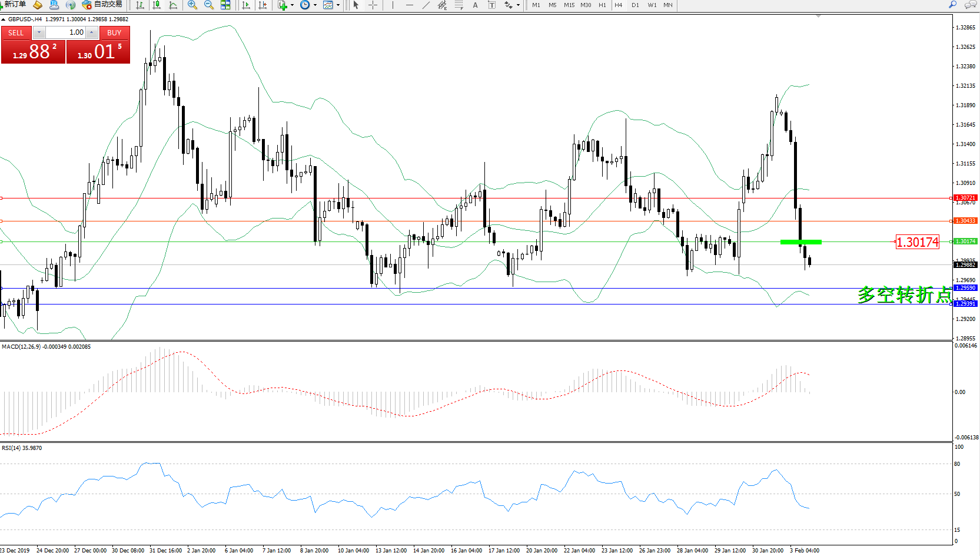Image resolution: width=980 pixels, height=556 pixels.
Task: Click the Zoom Out magnifier icon
Action: (208, 5)
